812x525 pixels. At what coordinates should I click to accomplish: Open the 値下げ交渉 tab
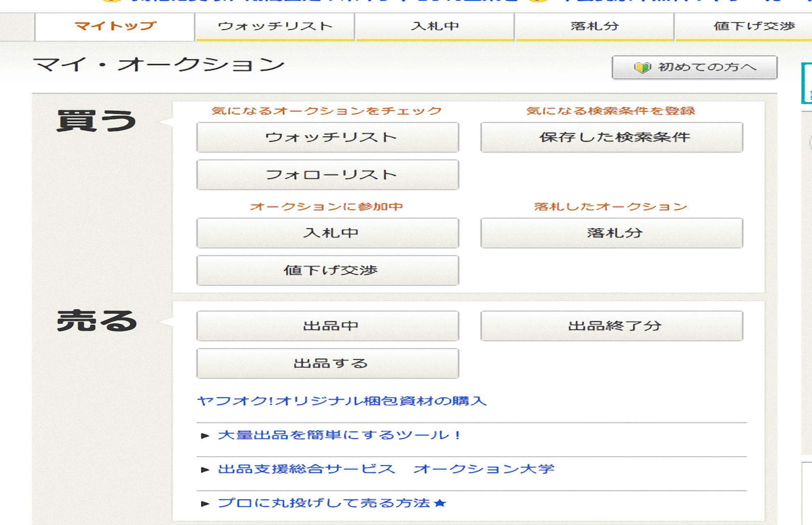[754, 26]
